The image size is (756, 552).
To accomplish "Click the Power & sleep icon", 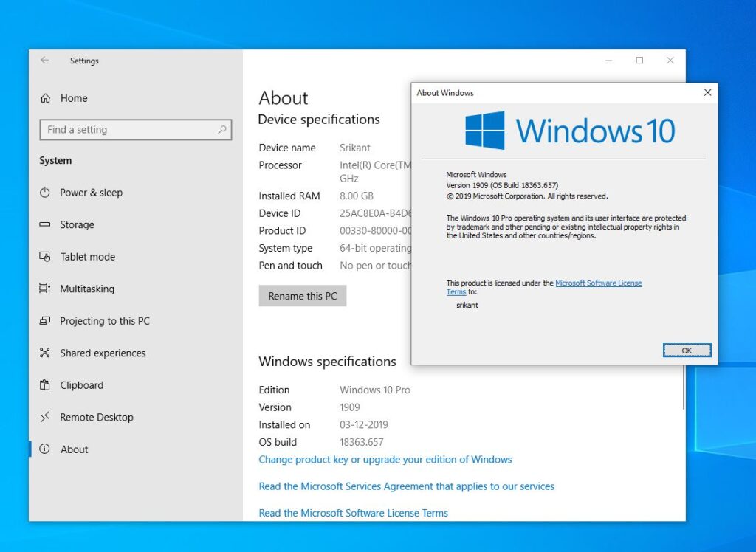I will (x=45, y=193).
